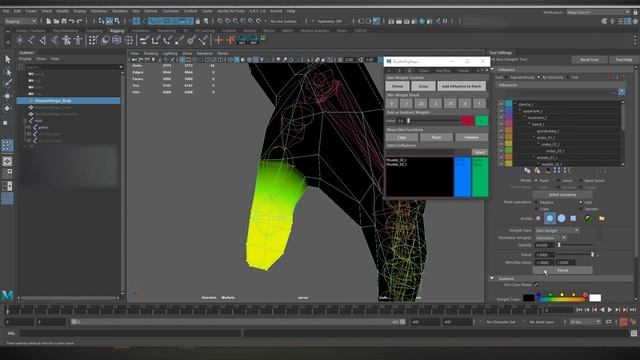Click the Flood button in Tool Settings
The width and height of the screenshot is (640, 360).
point(562,270)
